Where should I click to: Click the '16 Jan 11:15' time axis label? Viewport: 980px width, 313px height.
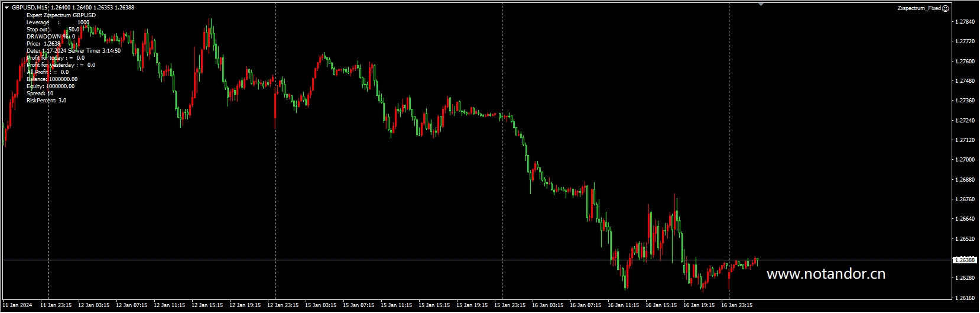click(624, 306)
